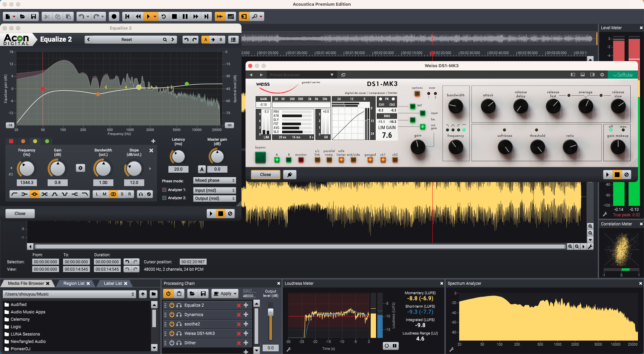Click the green bypass button on Weiss DS1-MK3
This screenshot has width=644, height=354.
pos(260,157)
